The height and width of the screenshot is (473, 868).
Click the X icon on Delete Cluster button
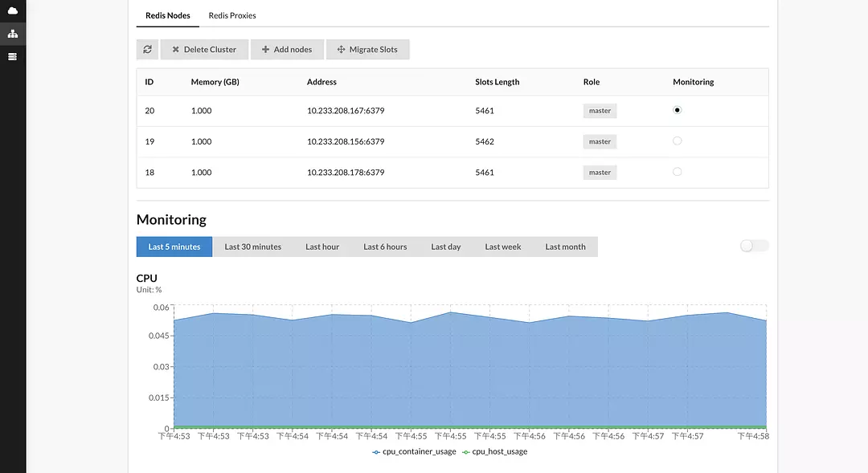coord(175,49)
